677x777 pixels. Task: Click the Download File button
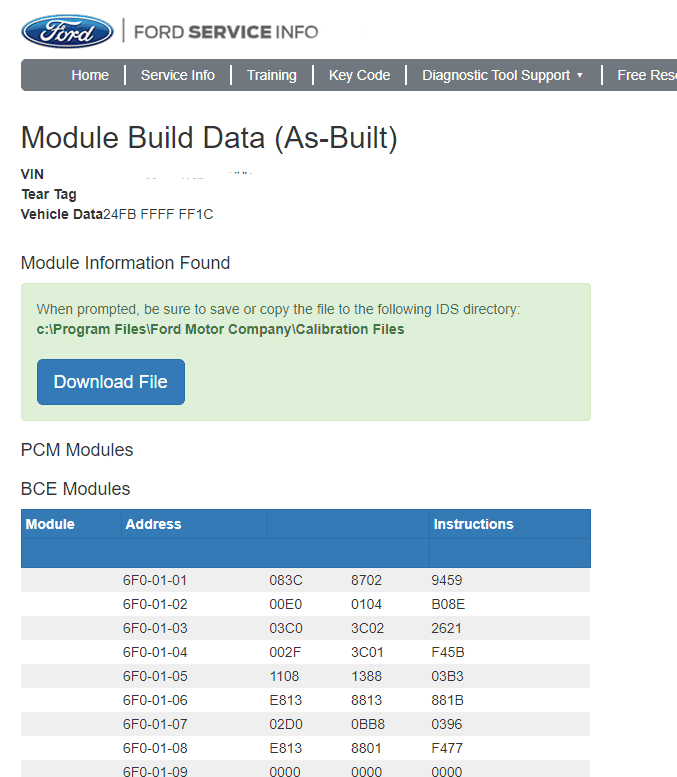(x=111, y=382)
